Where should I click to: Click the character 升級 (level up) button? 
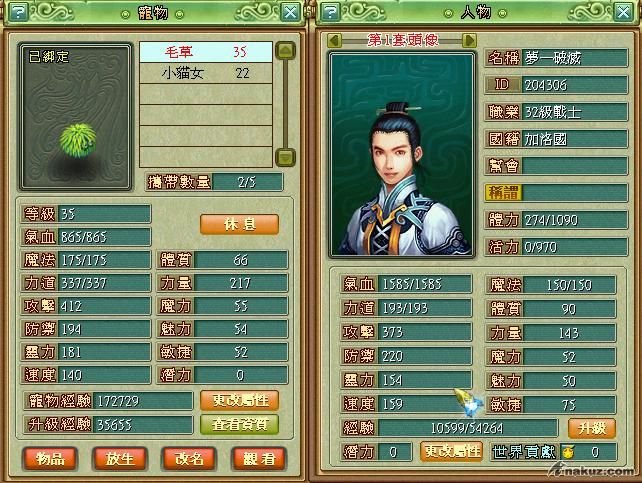[592, 428]
